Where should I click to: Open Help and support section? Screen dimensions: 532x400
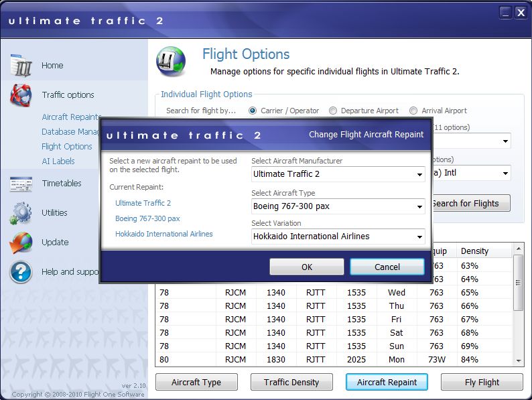pos(70,272)
